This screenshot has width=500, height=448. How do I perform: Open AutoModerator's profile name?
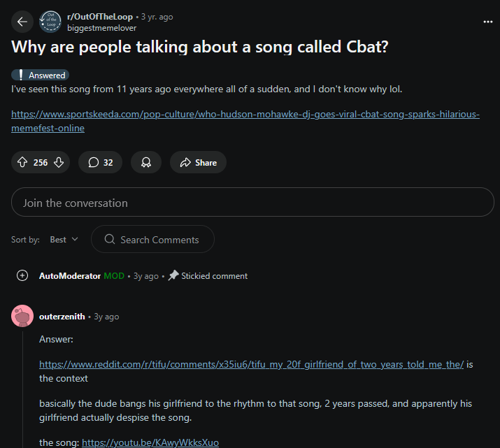click(70, 275)
